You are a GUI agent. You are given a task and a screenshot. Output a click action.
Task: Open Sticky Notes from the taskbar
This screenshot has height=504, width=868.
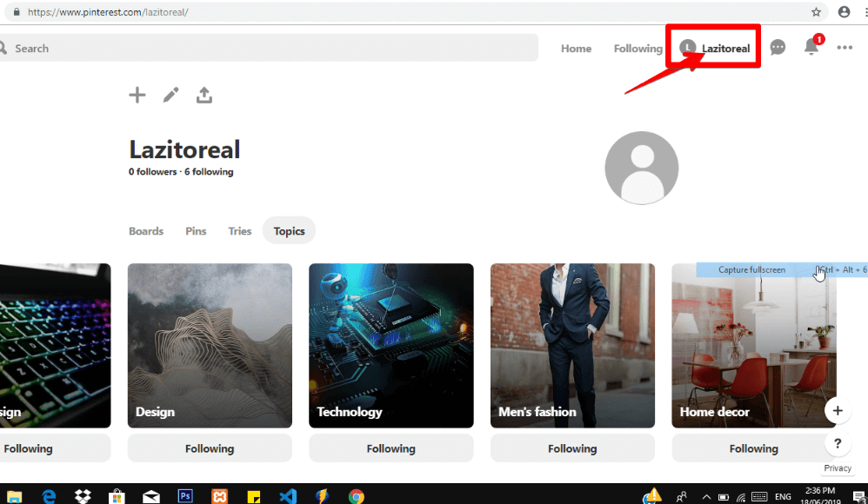pyautogui.click(x=254, y=497)
